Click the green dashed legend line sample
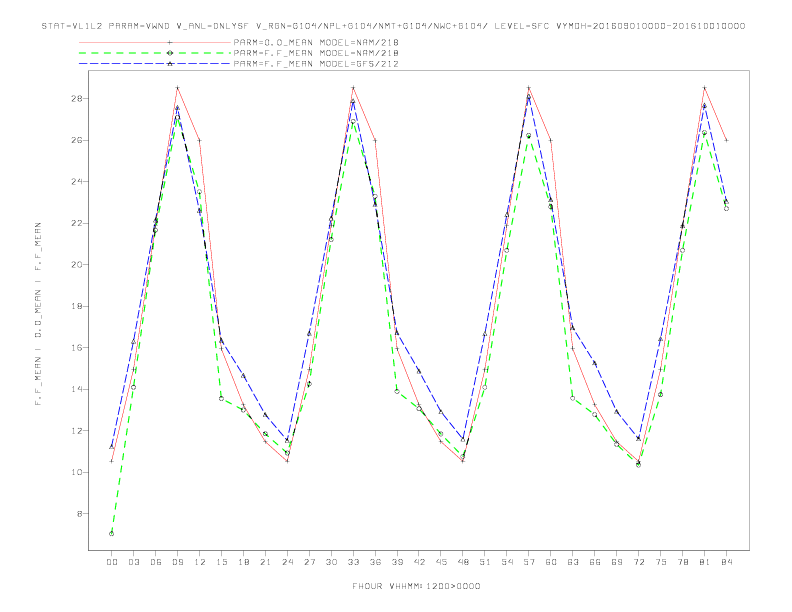Viewport: 792px width, 612px height. pos(155,53)
